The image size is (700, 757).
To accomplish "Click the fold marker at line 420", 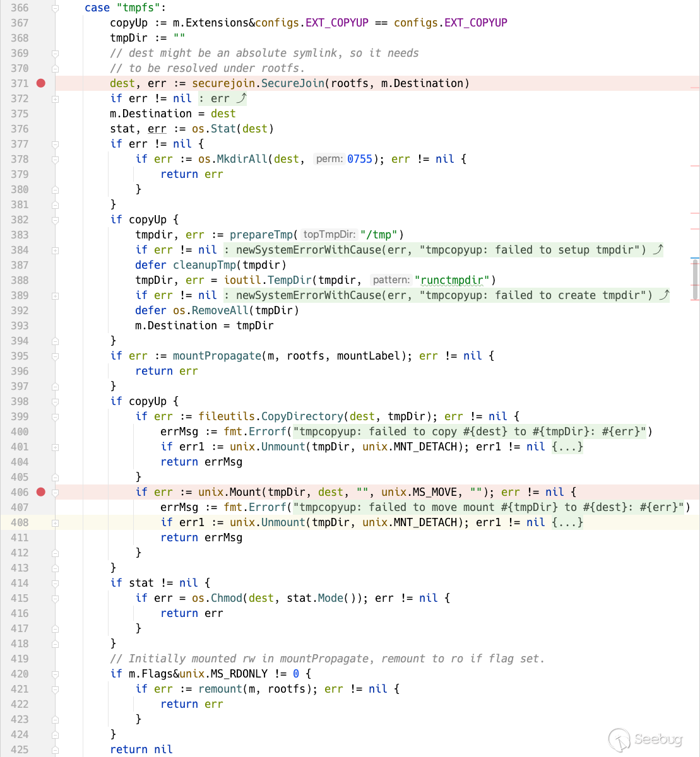I will tap(56, 674).
